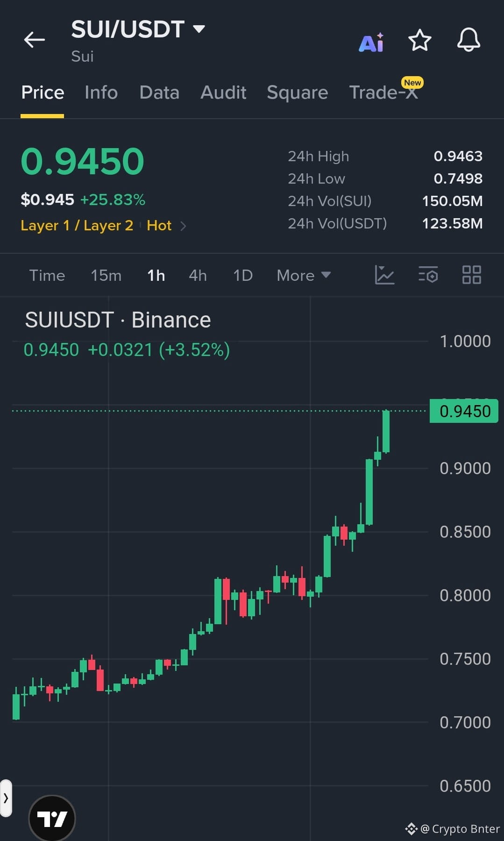This screenshot has width=504, height=841.
Task: Expand tags with the chevron beside Hot
Action: 183,226
